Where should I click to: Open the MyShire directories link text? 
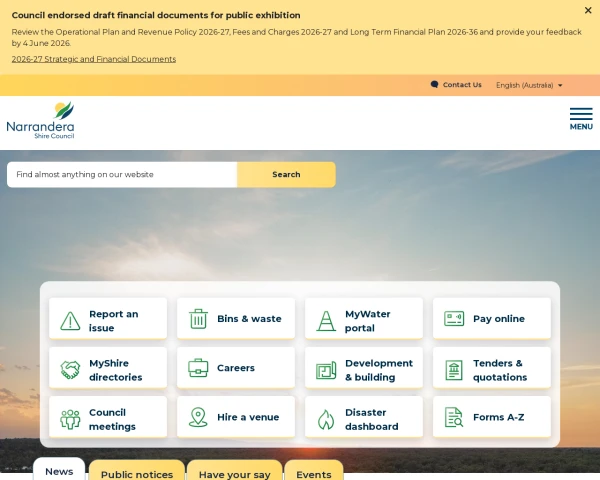[x=116, y=370]
